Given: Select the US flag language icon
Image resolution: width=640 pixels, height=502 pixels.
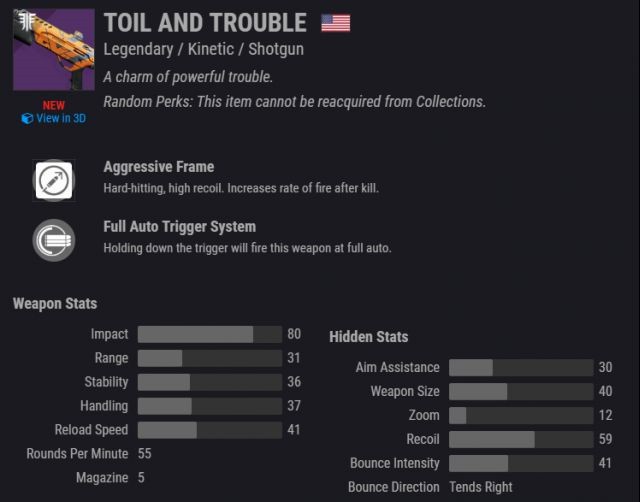Looking at the screenshot, I should 336,23.
